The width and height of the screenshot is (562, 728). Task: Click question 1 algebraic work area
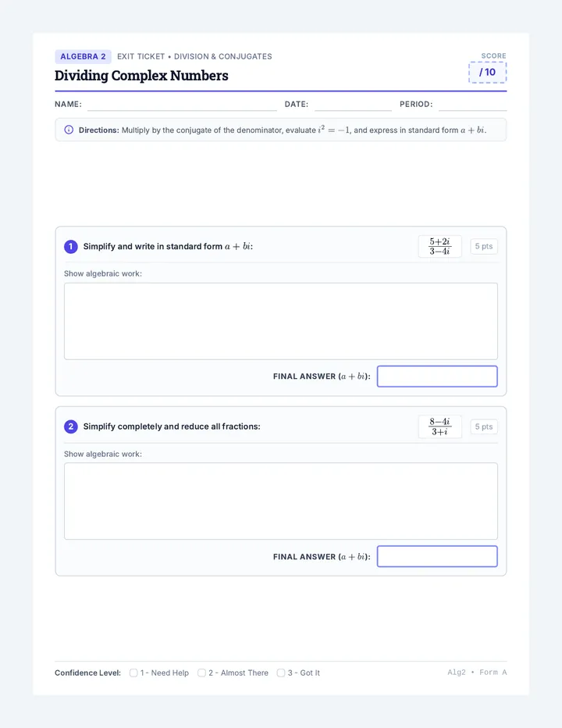tap(281, 321)
